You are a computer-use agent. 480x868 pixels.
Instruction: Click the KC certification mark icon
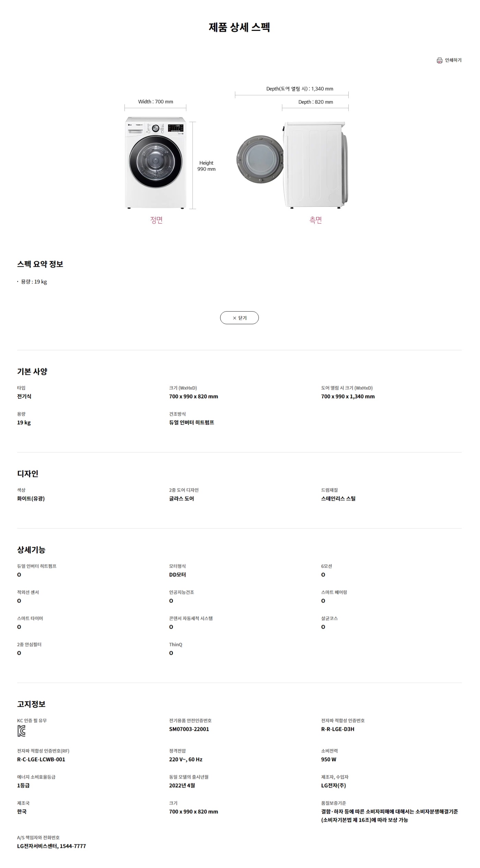pos(21,731)
